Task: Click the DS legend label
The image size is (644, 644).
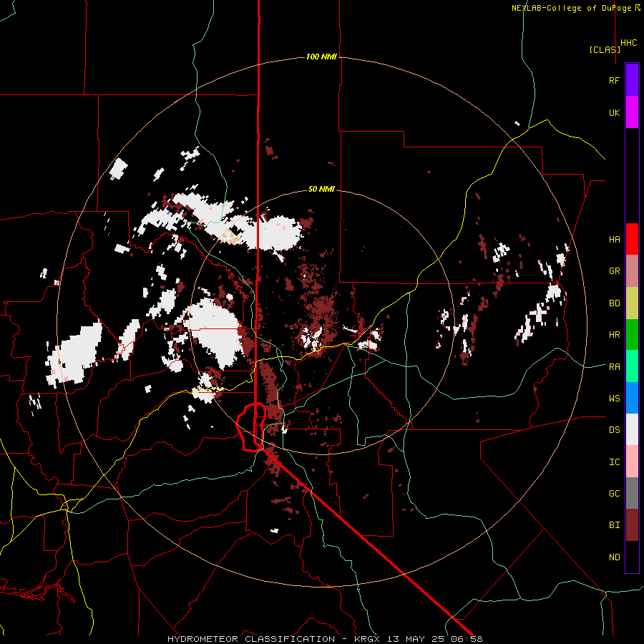Action: click(614, 429)
